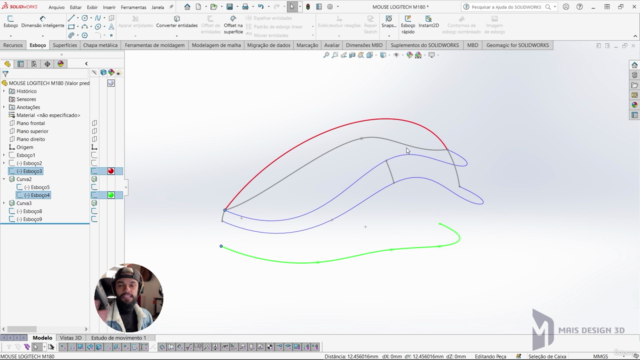Switch to the Chapa metálica tab
The width and height of the screenshot is (640, 360).
pyautogui.click(x=100, y=45)
